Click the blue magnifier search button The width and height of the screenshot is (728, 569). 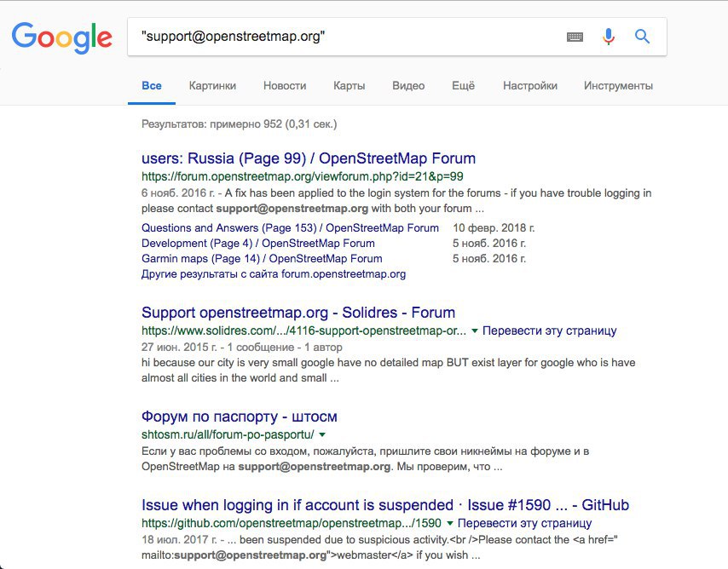coord(642,36)
